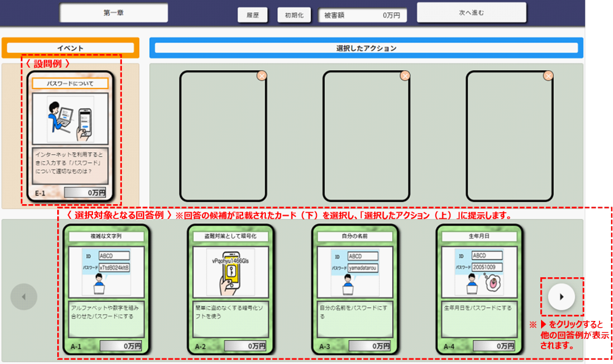
Task: Open event card E-1 パスワードについて
Action: (70, 136)
